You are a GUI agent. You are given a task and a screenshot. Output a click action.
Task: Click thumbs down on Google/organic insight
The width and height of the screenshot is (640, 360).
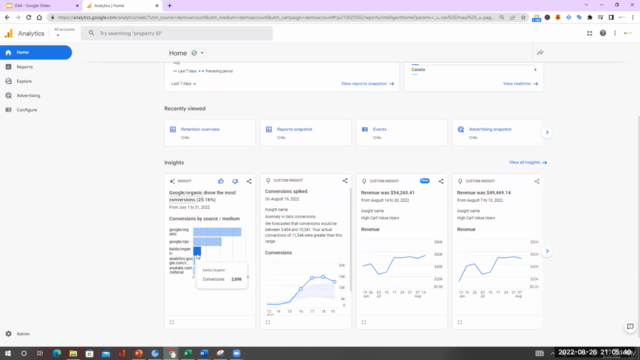point(235,181)
